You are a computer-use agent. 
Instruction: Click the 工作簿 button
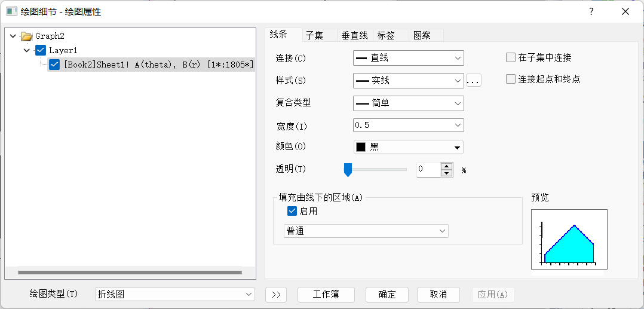326,295
